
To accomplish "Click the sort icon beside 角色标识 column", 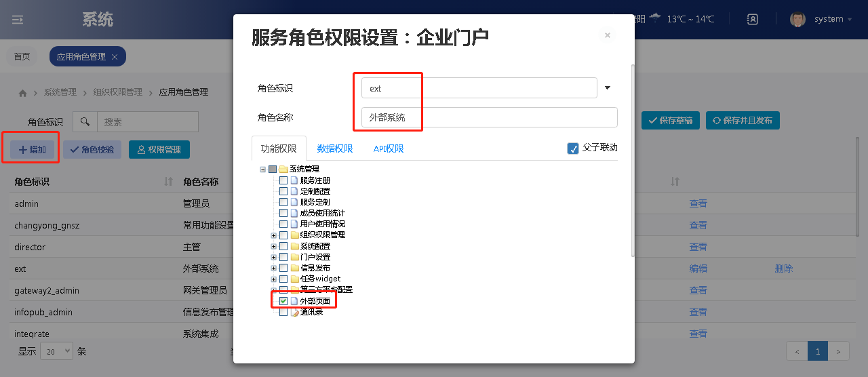I will point(168,182).
